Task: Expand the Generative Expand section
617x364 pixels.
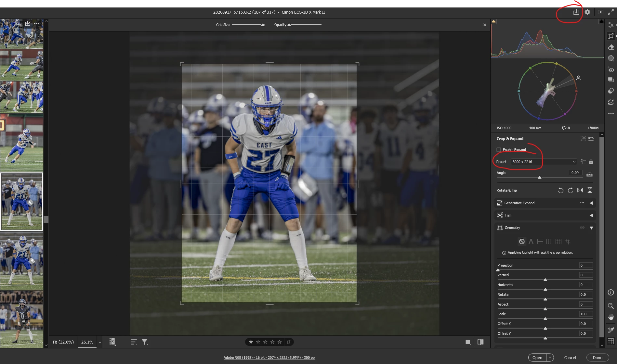Action: click(x=591, y=203)
